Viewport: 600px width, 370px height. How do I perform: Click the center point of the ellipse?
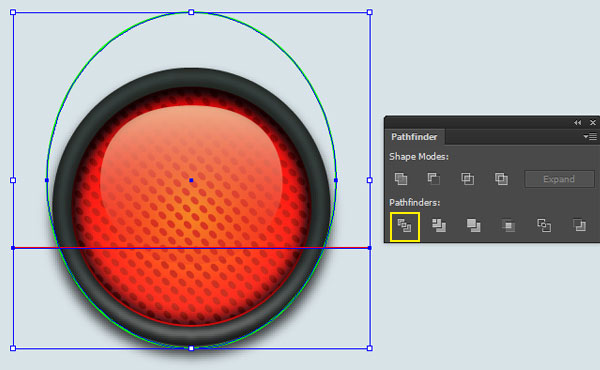191,180
